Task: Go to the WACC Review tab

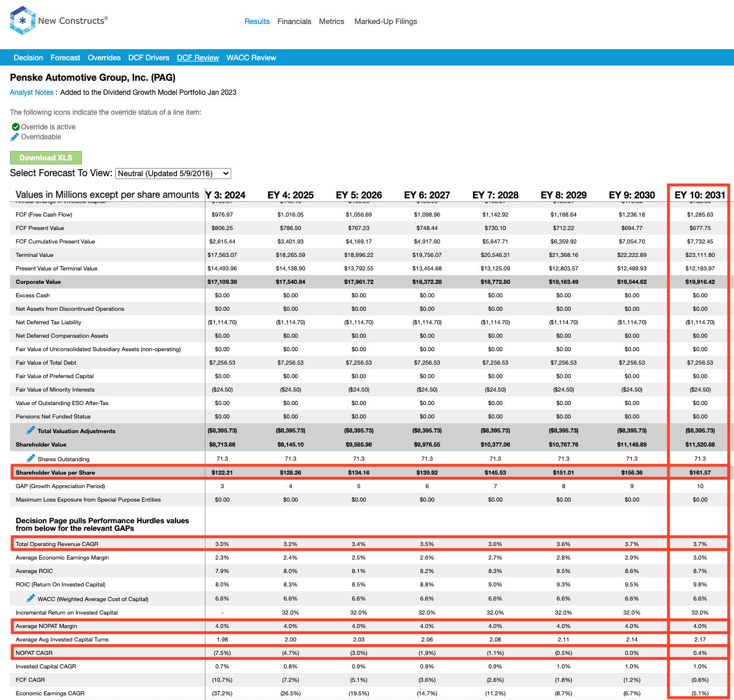Action: tap(251, 58)
